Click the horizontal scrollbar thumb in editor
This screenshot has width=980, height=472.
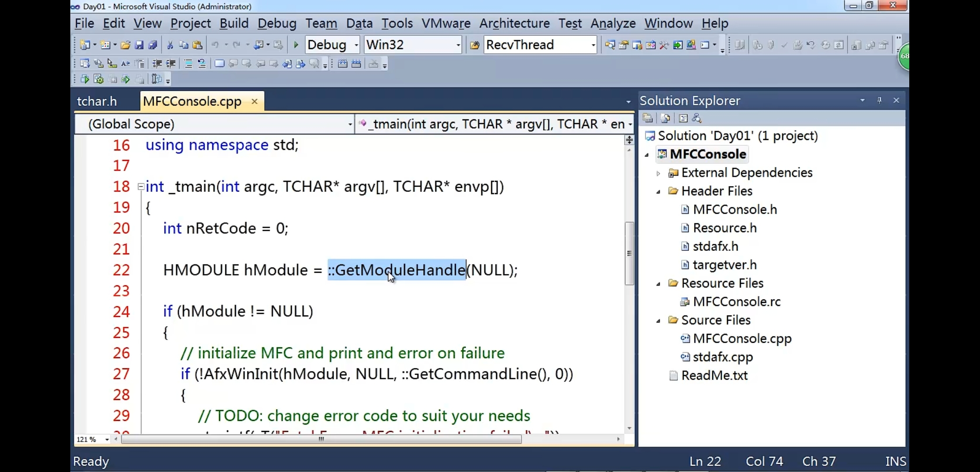coord(321,439)
